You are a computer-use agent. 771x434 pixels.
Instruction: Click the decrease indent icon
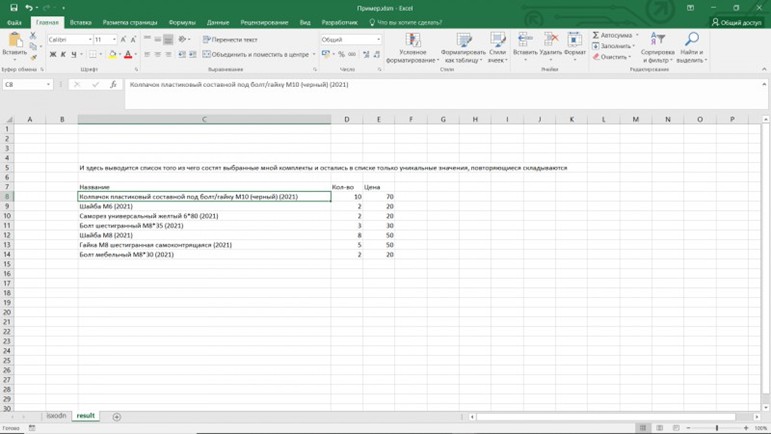point(182,55)
